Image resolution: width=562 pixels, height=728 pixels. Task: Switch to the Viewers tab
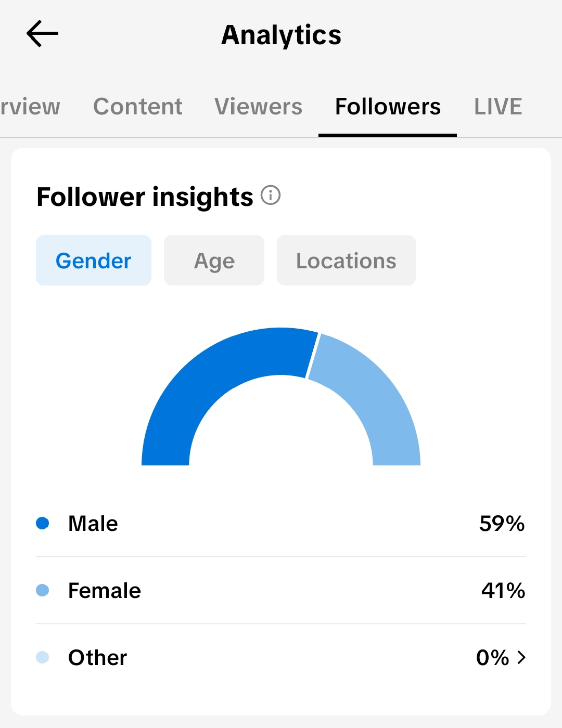258,107
